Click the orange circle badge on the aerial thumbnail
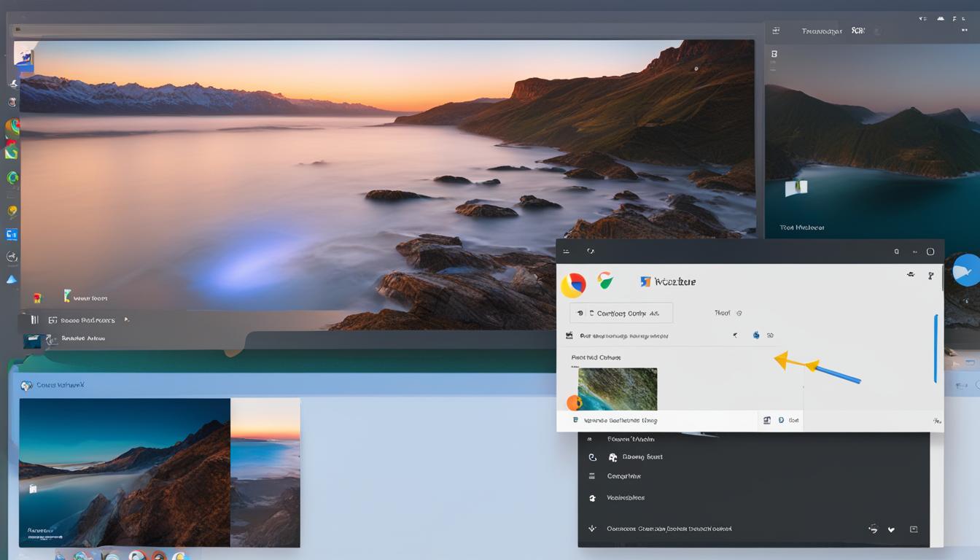Viewport: 980px width, 560px height. coord(574,402)
